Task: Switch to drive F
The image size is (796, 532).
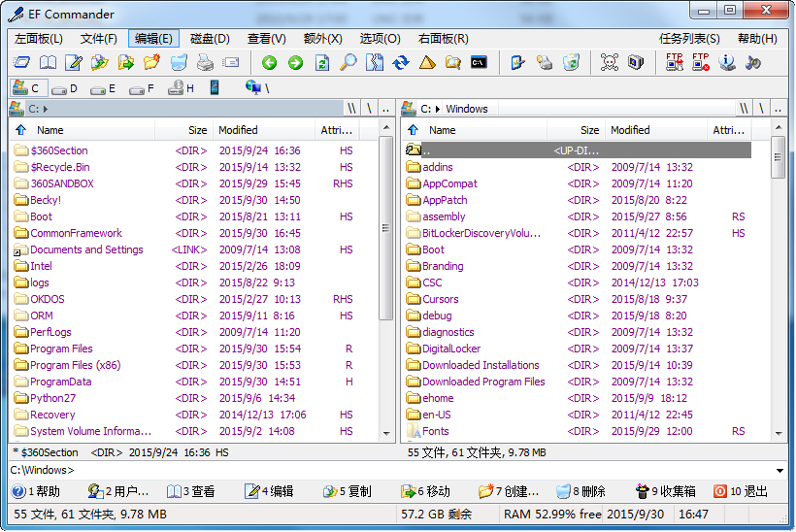Action: 142,88
